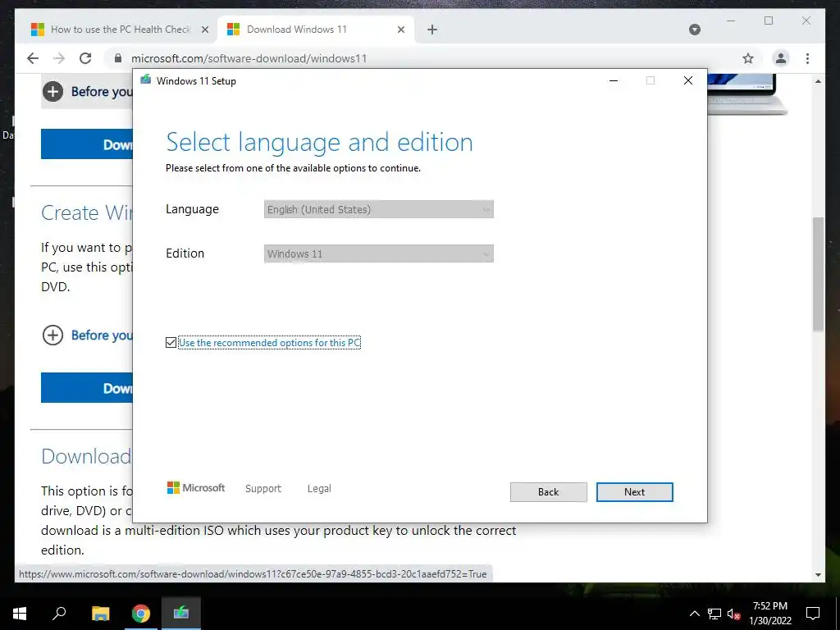Click the page scrollbar down arrow
Screen dimensions: 840x630
point(818,575)
